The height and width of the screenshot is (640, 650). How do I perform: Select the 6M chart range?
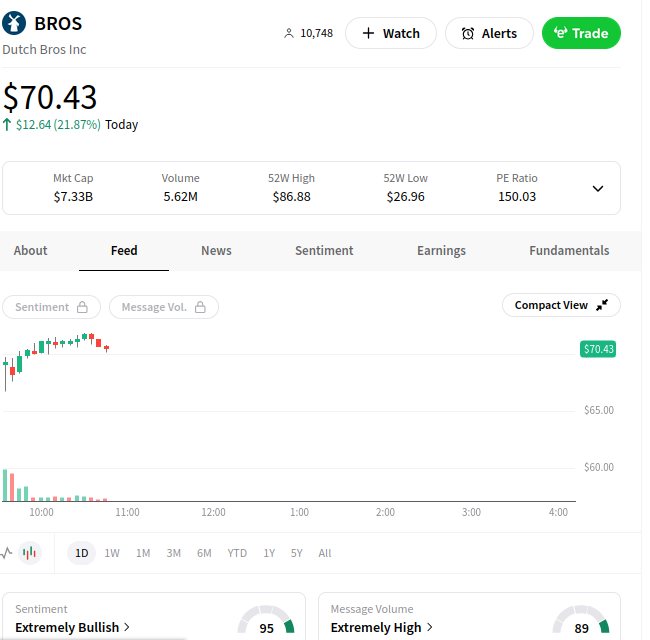204,553
